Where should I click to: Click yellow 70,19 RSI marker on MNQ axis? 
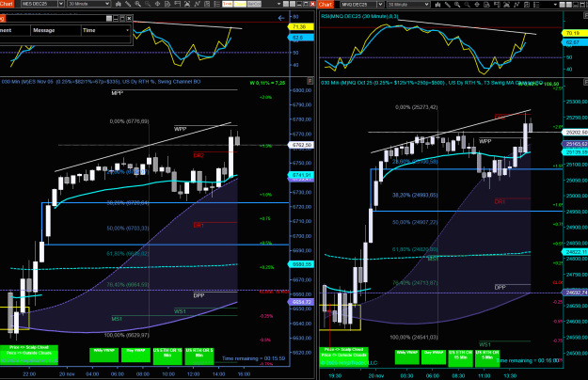pyautogui.click(x=575, y=33)
